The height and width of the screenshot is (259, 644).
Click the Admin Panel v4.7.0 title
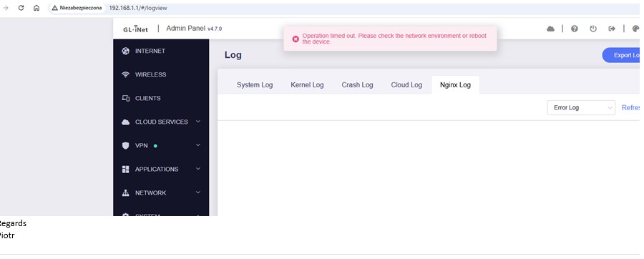[x=194, y=29]
